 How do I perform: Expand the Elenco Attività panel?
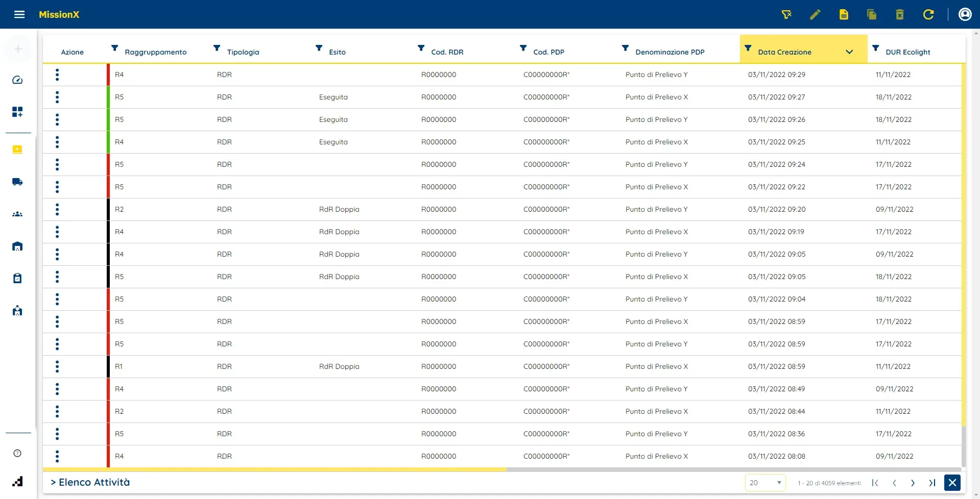pos(90,482)
